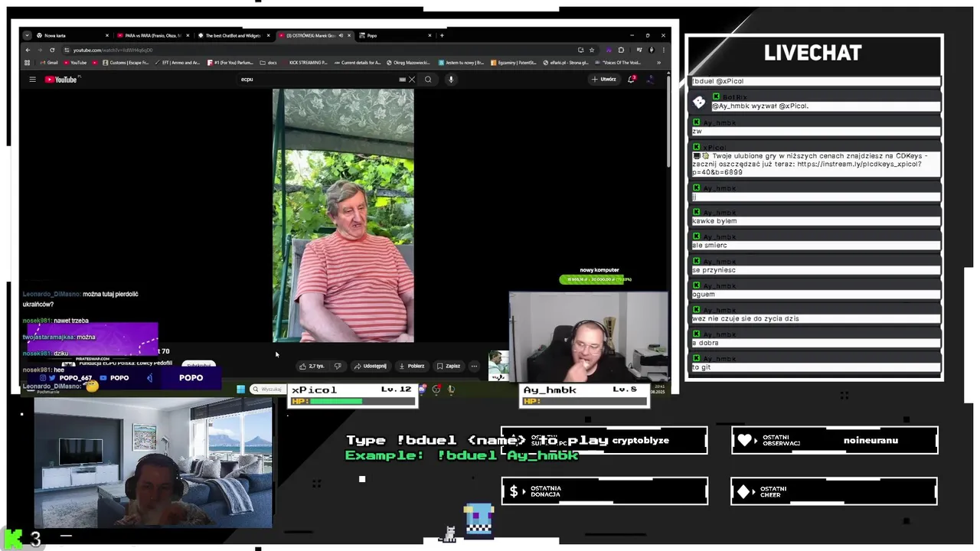Click the LIVECHAT heading
The height and width of the screenshot is (551, 980).
[812, 53]
